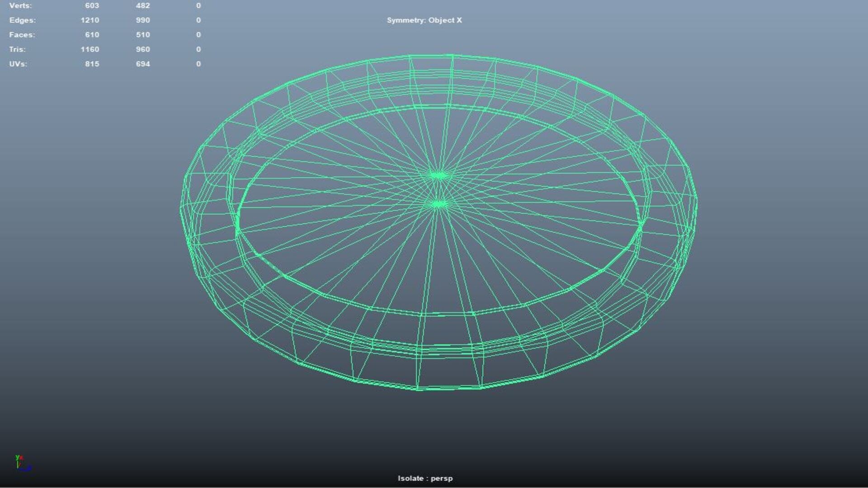This screenshot has height=488, width=868.
Task: Click the Symmetry: Object X text
Action: click(424, 20)
